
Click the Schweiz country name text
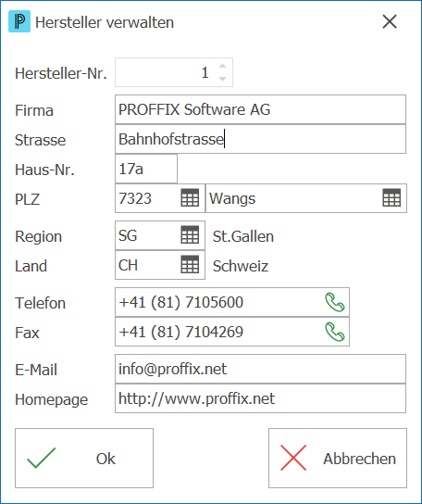[241, 266]
